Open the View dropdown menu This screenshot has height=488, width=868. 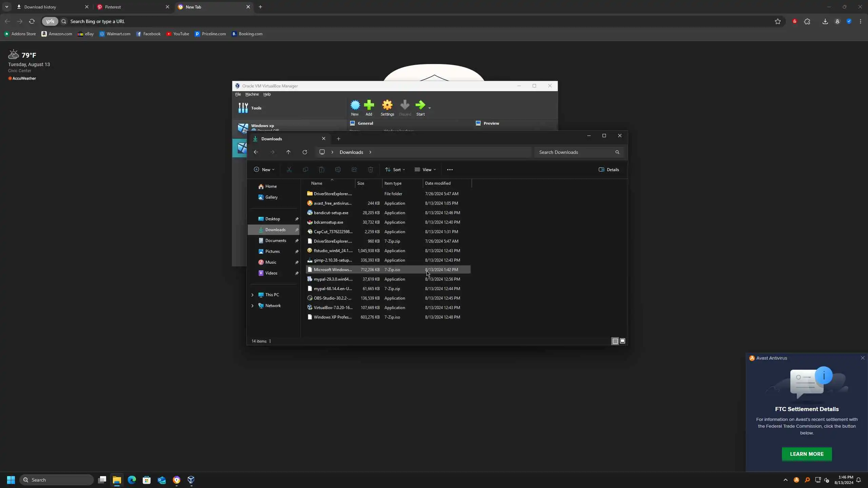point(425,169)
